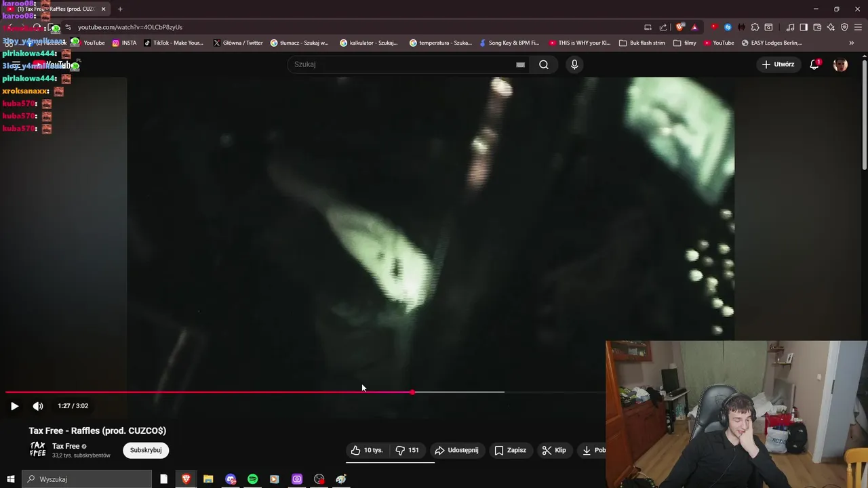Like the video (10 tys.)

point(367,450)
